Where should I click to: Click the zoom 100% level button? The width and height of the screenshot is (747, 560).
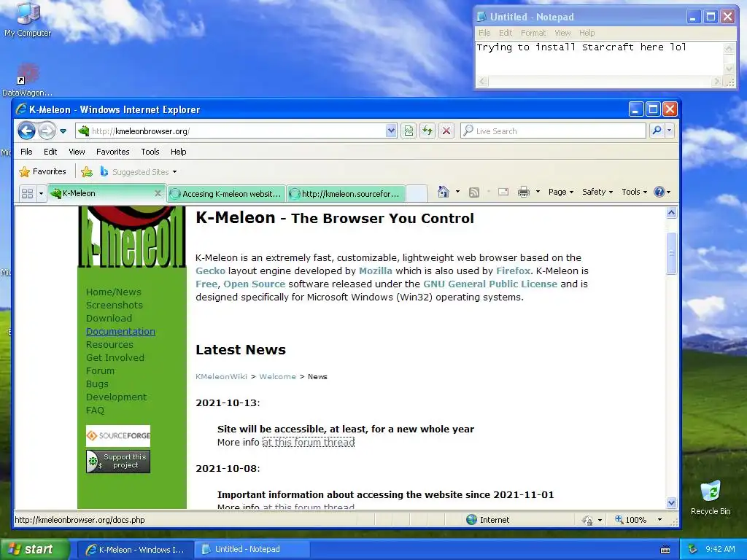pyautogui.click(x=631, y=519)
